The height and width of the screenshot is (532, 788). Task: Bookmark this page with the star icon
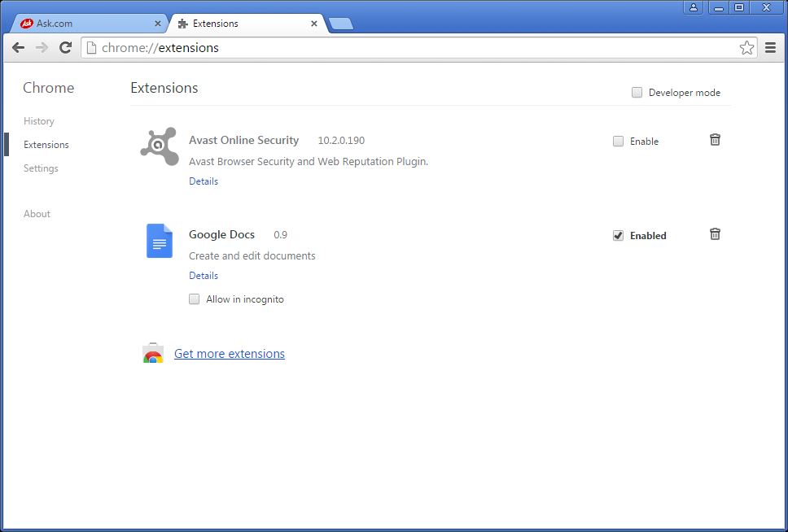746,48
